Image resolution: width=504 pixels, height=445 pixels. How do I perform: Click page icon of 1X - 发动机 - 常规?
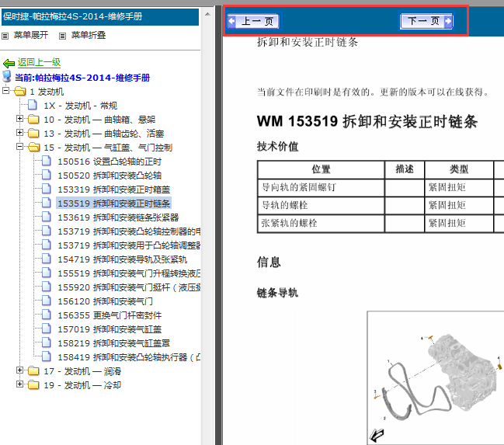coord(32,105)
